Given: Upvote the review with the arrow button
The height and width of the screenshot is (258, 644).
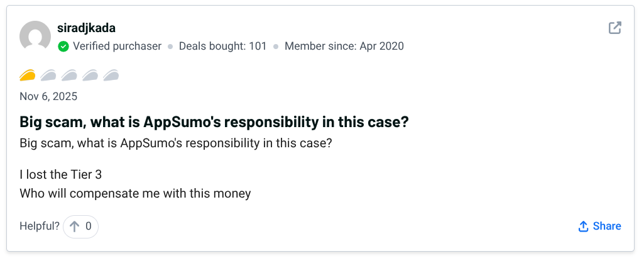Looking at the screenshot, I should coord(80,227).
